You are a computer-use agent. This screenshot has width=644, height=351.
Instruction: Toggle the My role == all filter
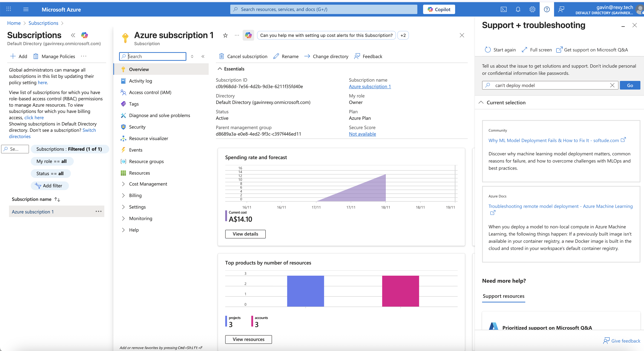point(52,161)
